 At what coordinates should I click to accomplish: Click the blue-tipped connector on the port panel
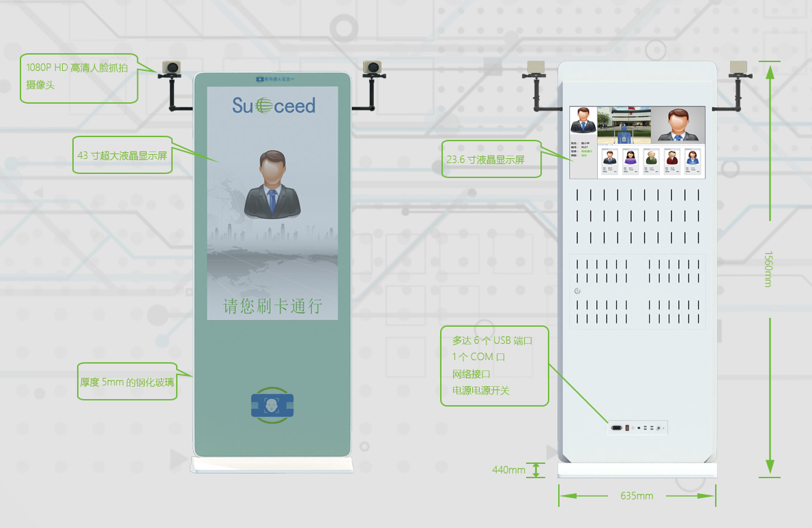658,428
